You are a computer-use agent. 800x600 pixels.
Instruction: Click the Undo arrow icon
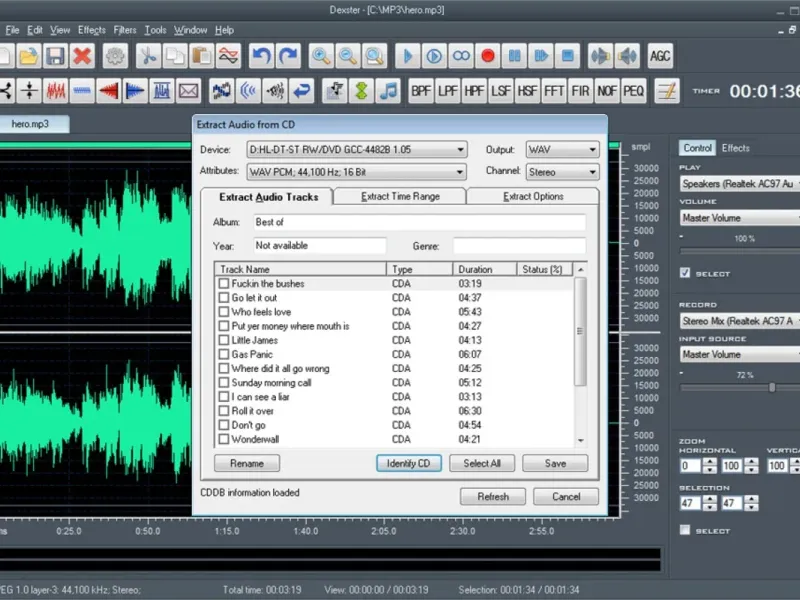coord(261,56)
